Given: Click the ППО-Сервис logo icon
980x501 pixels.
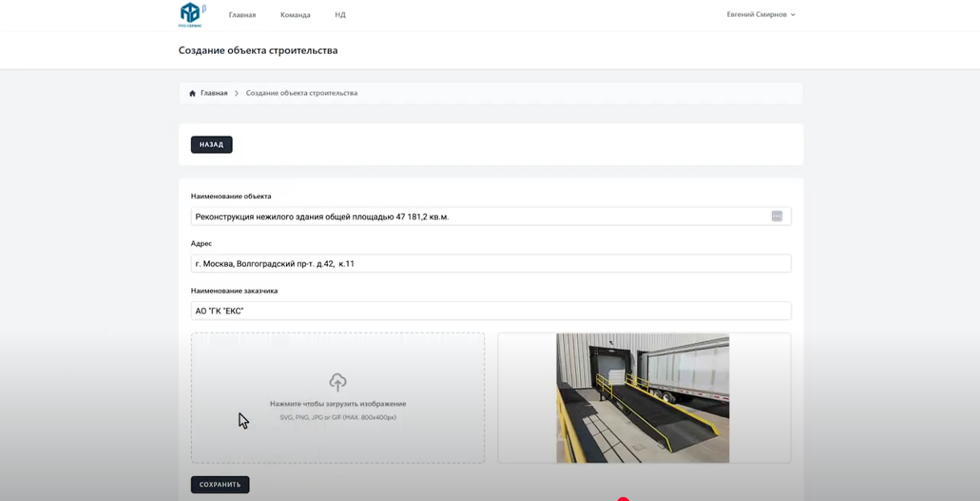Looking at the screenshot, I should pos(190,14).
